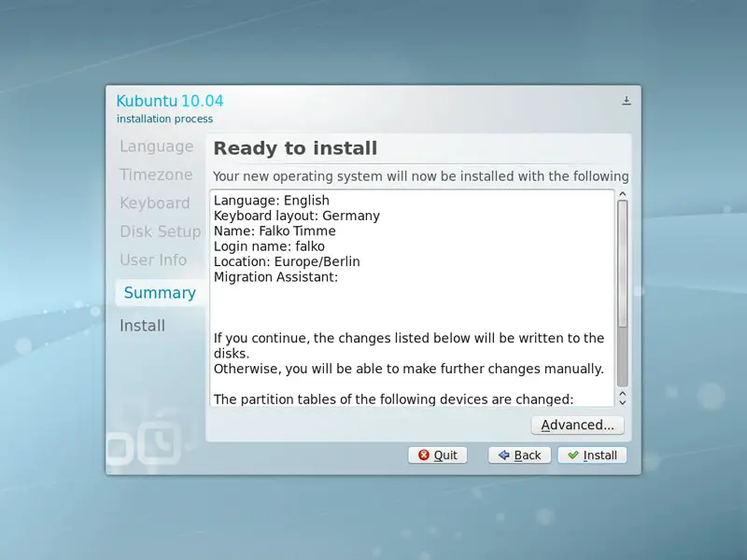Click the 'Login name: falko' line
The width and height of the screenshot is (747, 560).
pos(269,246)
